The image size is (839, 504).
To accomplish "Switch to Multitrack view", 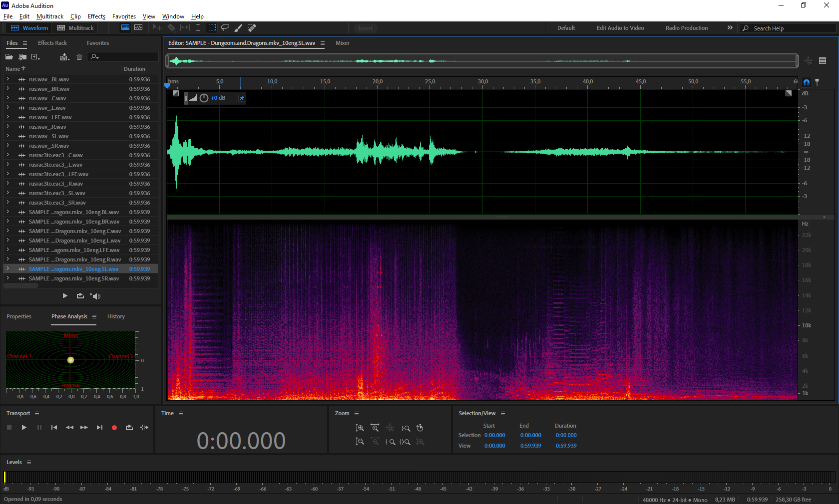I will coord(75,28).
